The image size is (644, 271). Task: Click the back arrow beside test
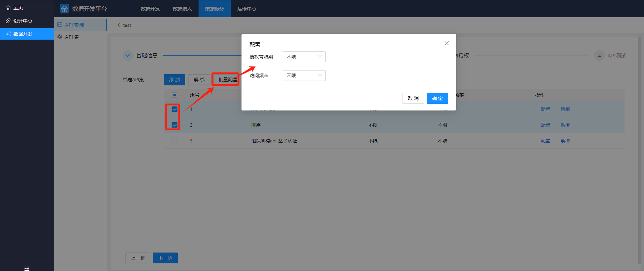119,25
